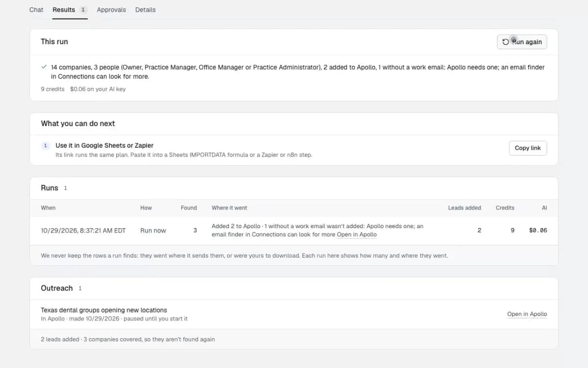Viewport: 588px width, 368px height.
Task: Click "Use it in Google Sheets or Zapier"
Action: tap(104, 146)
